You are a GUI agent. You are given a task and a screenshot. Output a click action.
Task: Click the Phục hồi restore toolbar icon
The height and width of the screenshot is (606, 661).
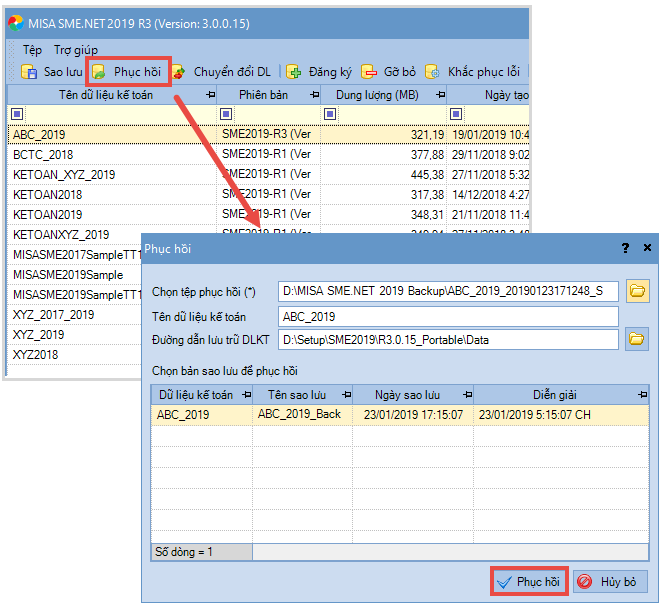point(99,72)
